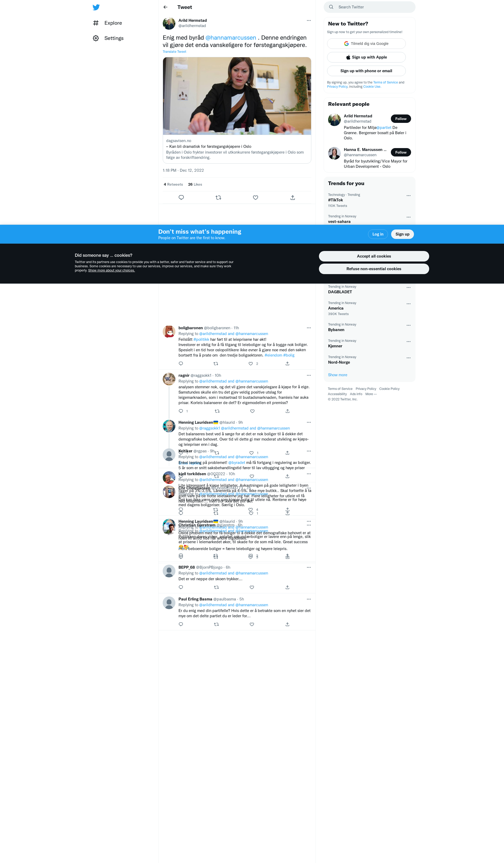Click Sign up with Apple
Viewport: 504px width, 863px height.
click(x=366, y=57)
